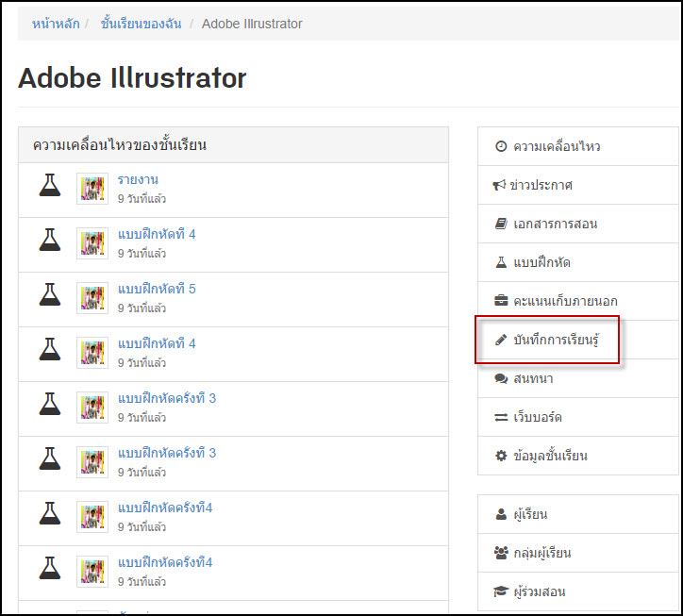Click the person icon for ผู้เรียน
The width and height of the screenshot is (683, 616).
501,514
